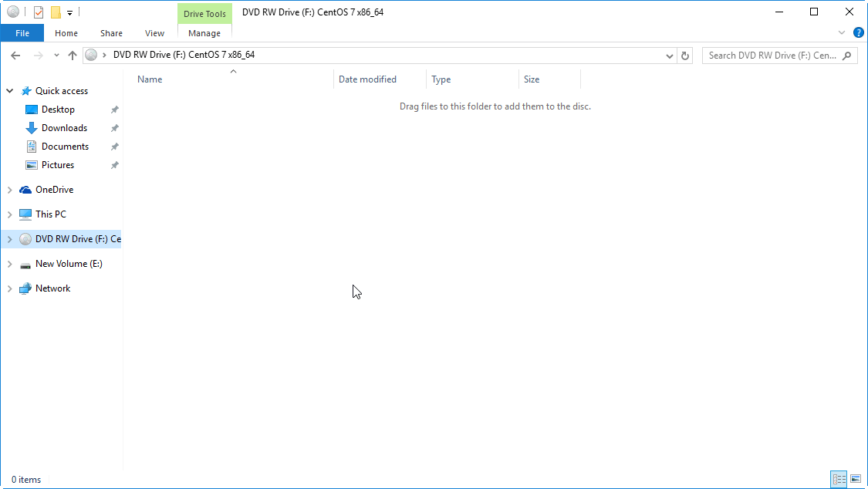Click the New Volume (E:) drive icon
The height and width of the screenshot is (489, 868).
25,265
